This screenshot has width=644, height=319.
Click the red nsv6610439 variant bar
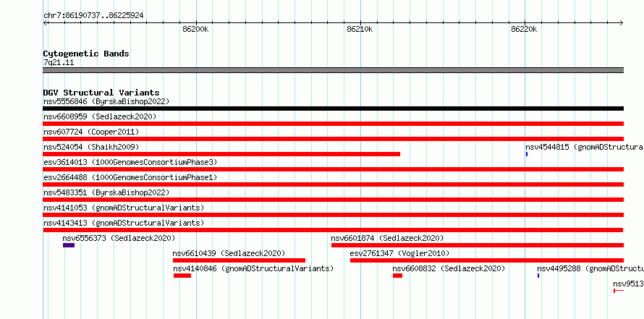tap(239, 260)
